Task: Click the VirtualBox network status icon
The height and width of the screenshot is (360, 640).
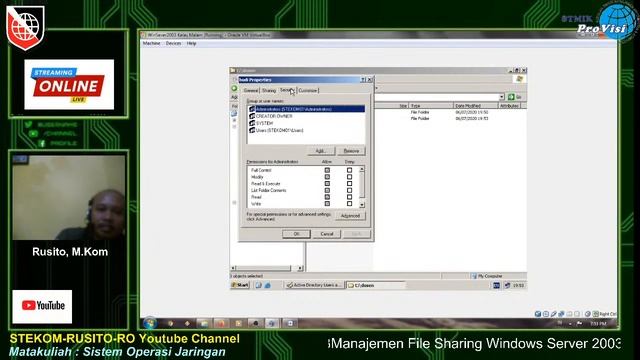Action: click(x=561, y=314)
